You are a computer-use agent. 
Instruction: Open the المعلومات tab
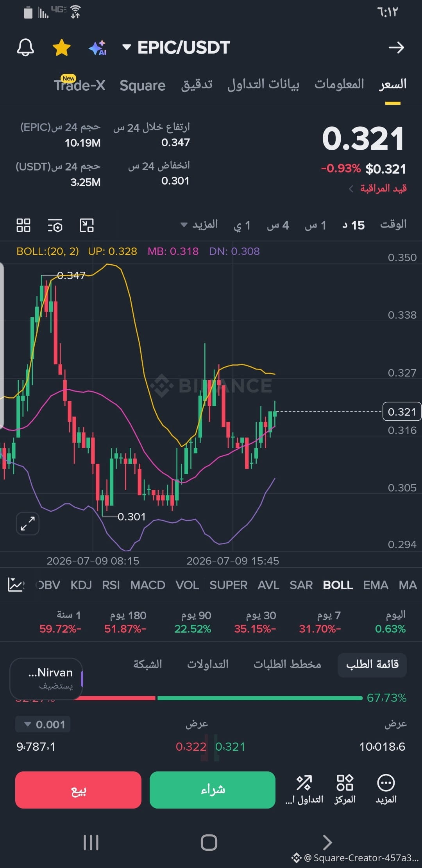[339, 84]
